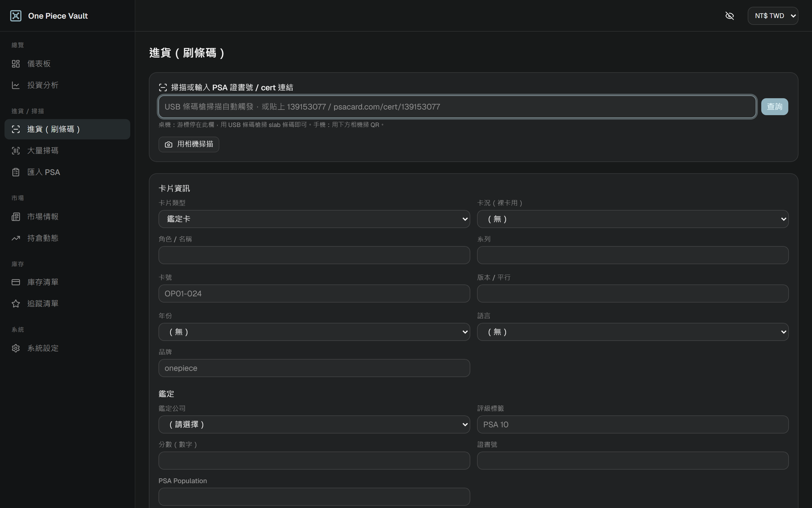Viewport: 812px width, 508px height.
Task: Click the 庫存 sidebar group label
Action: [x=18, y=264]
